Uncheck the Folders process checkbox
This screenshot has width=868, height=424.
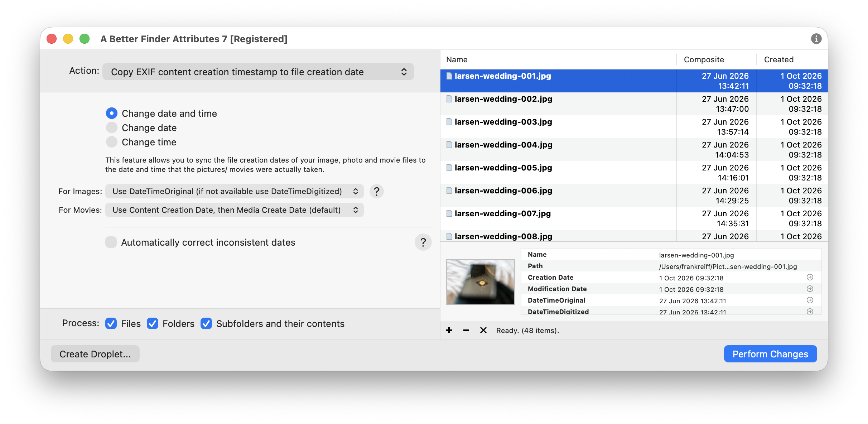(x=153, y=324)
